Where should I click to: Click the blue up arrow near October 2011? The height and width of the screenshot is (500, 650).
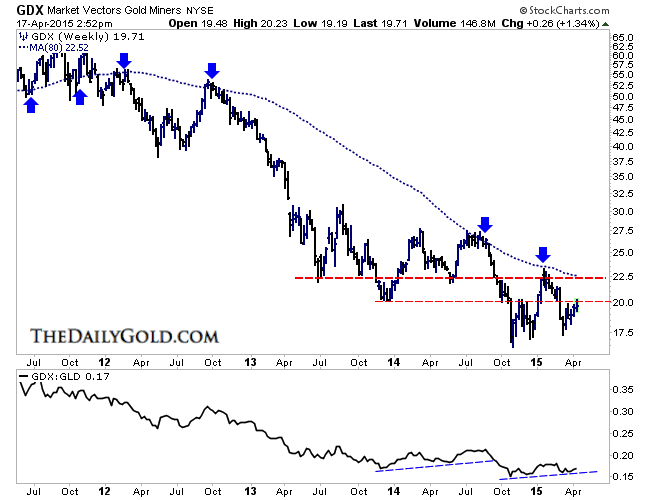coord(80,94)
